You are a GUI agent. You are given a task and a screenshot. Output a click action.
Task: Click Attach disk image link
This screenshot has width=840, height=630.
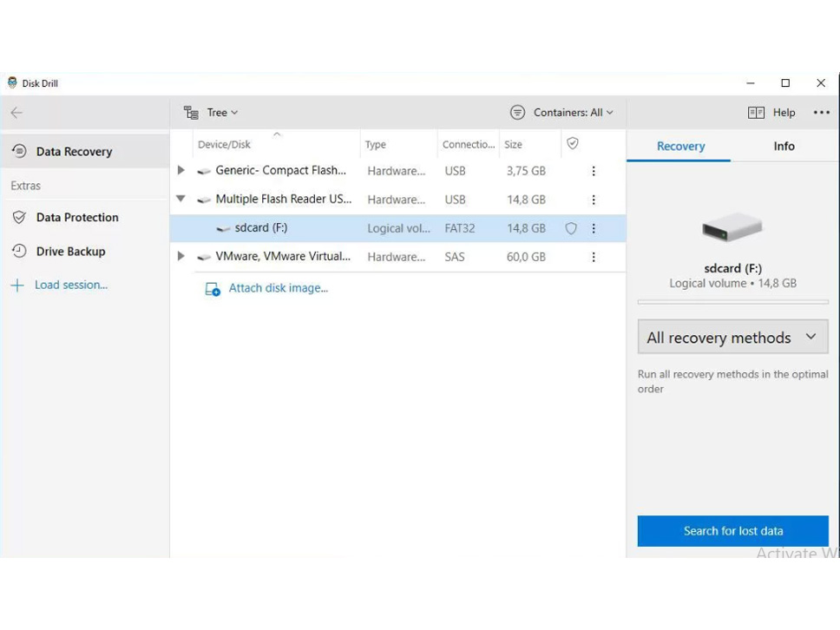[x=279, y=288]
